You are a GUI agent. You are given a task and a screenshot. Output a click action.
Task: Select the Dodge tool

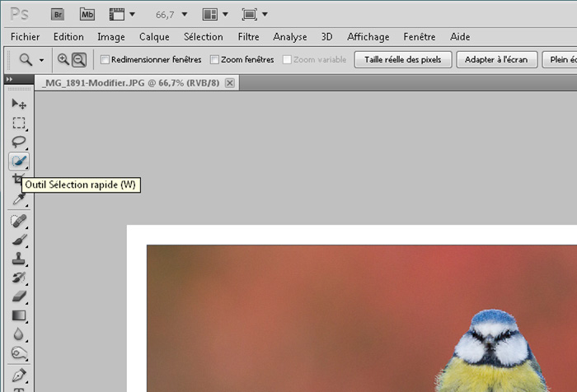[x=19, y=353]
